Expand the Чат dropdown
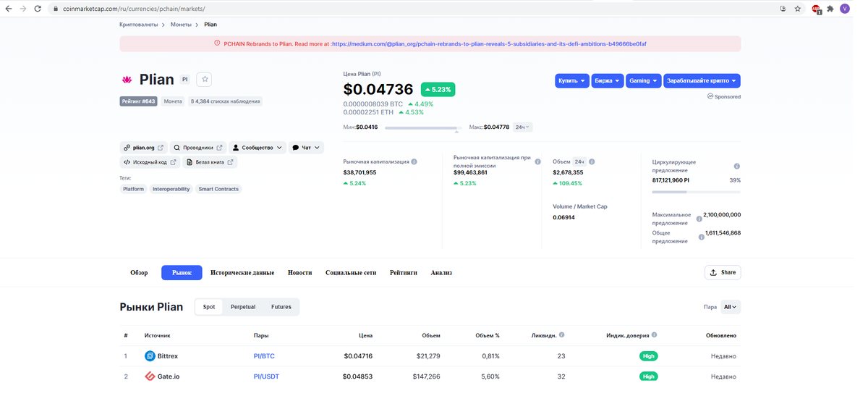The height and width of the screenshot is (396, 868). (x=306, y=148)
